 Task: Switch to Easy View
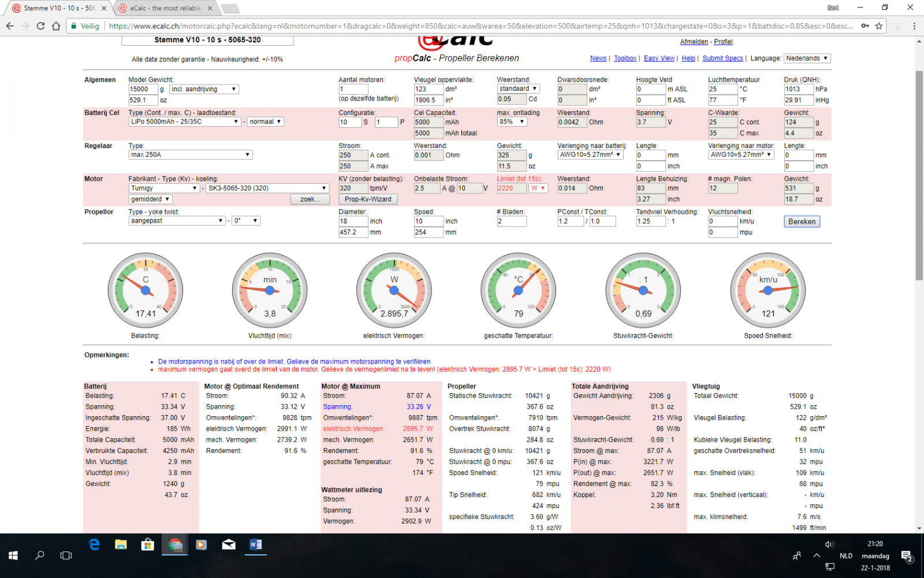[659, 58]
